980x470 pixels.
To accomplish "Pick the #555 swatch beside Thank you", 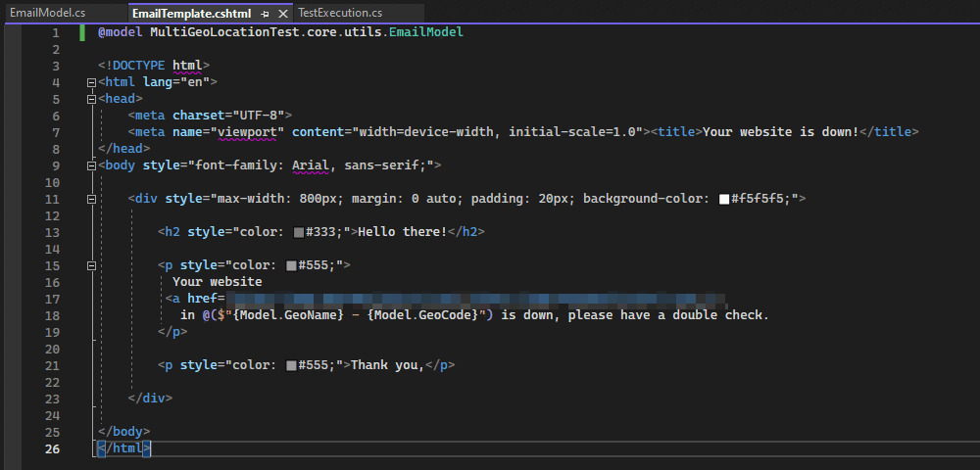I will 292,365.
